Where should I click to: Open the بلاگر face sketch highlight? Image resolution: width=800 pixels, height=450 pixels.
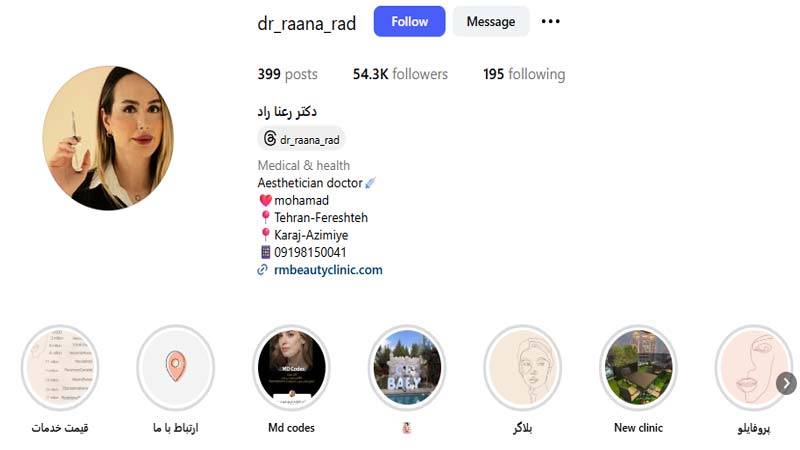[x=522, y=367]
